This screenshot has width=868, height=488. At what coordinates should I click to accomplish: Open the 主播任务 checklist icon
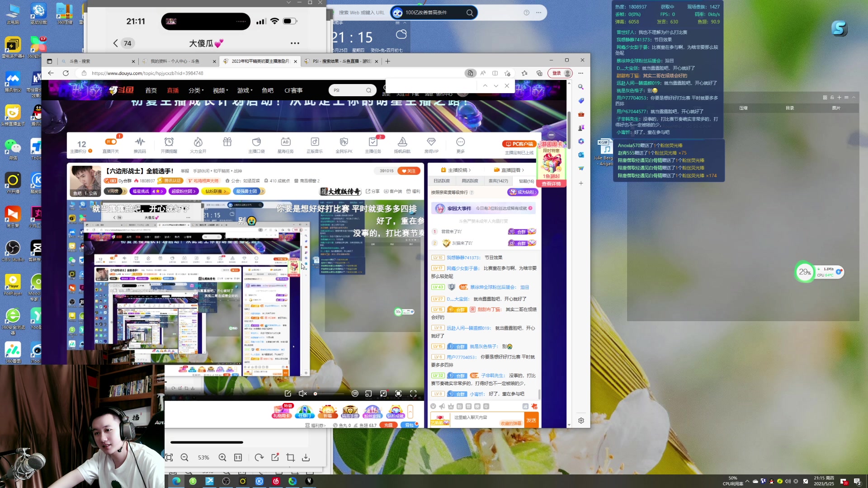(x=373, y=142)
